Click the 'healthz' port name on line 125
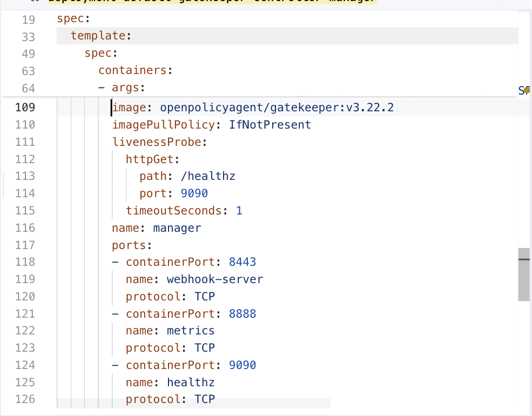This screenshot has width=532, height=416. pyautogui.click(x=191, y=383)
